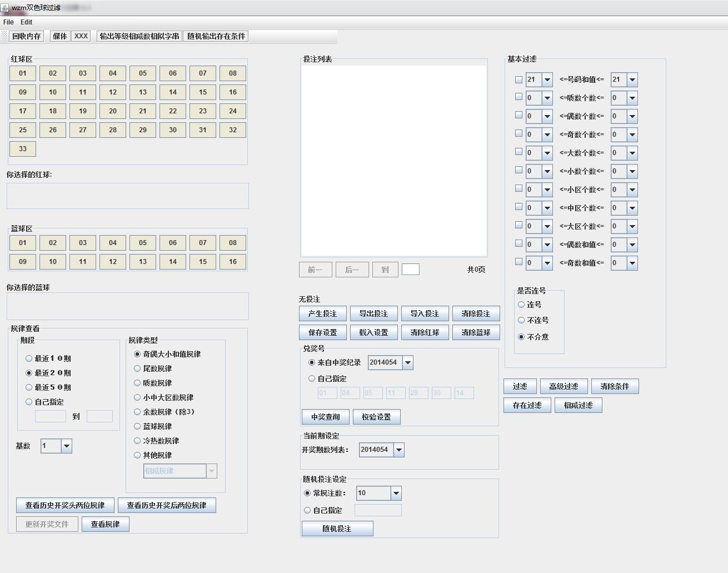
Task: Click the 回收内存 toolbar button
Action: (x=27, y=36)
